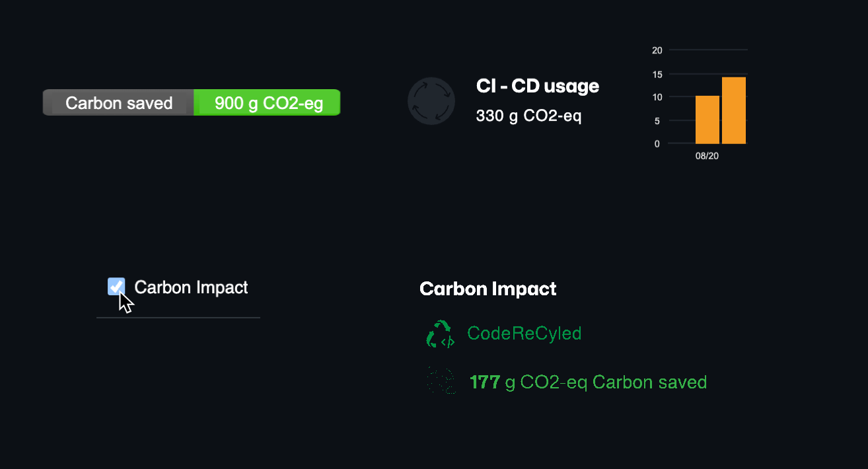Open the CodeReCyled link
Viewport: 868px width, 469px height.
coord(524,334)
